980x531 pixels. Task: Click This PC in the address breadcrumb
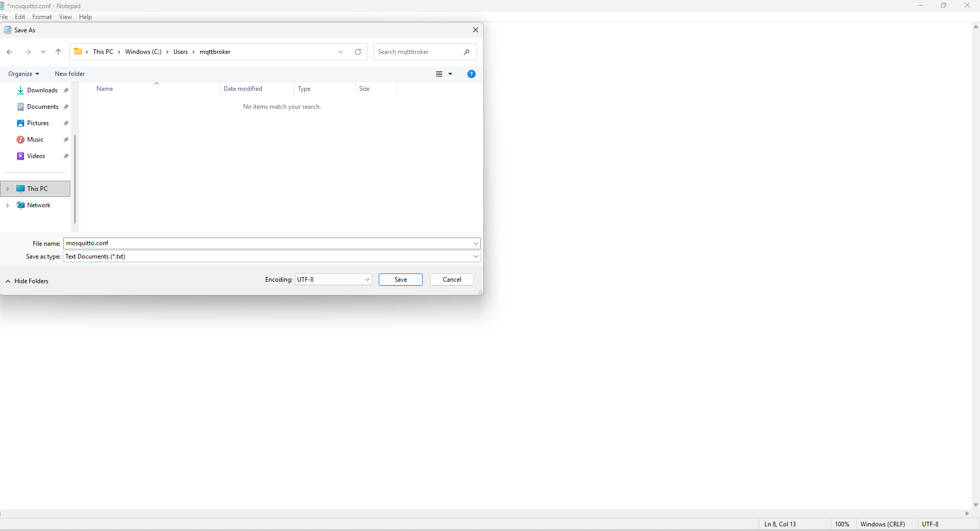tap(103, 52)
